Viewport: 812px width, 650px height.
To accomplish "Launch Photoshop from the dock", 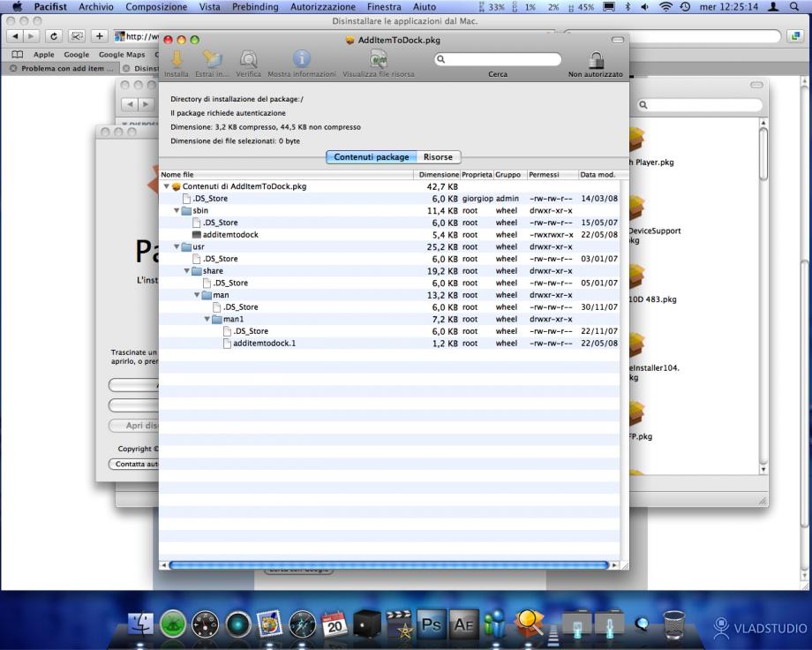I will [x=432, y=624].
